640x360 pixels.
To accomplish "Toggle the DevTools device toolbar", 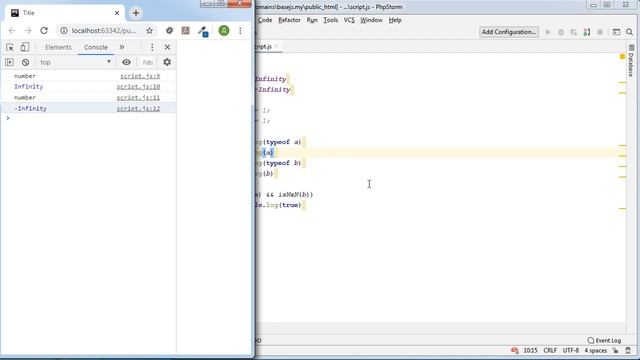I will tap(25, 47).
